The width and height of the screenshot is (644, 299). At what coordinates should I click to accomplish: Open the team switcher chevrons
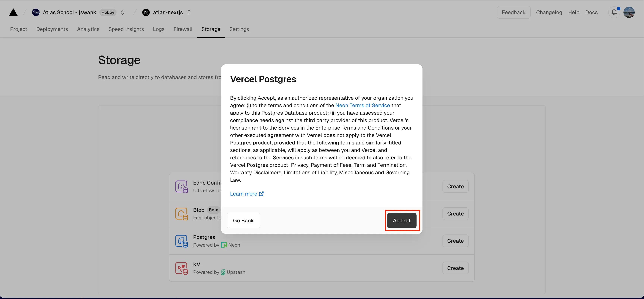(122, 12)
